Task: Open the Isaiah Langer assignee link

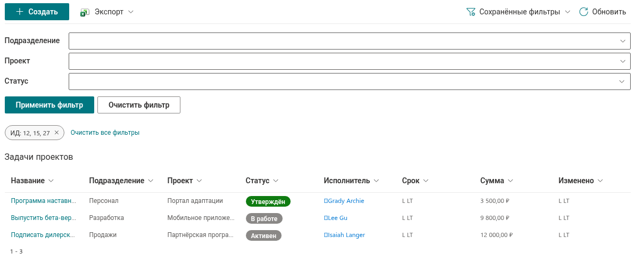Action: pos(346,235)
